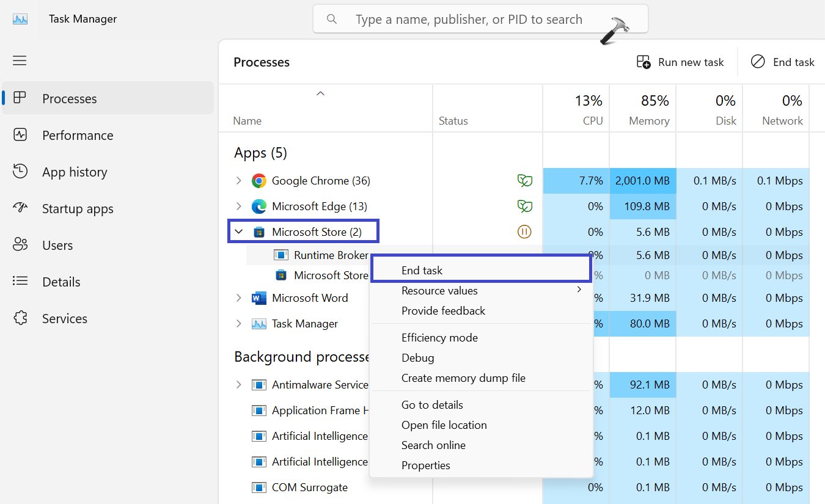
Task: Go to Startup apps in sidebar
Action: click(x=77, y=209)
